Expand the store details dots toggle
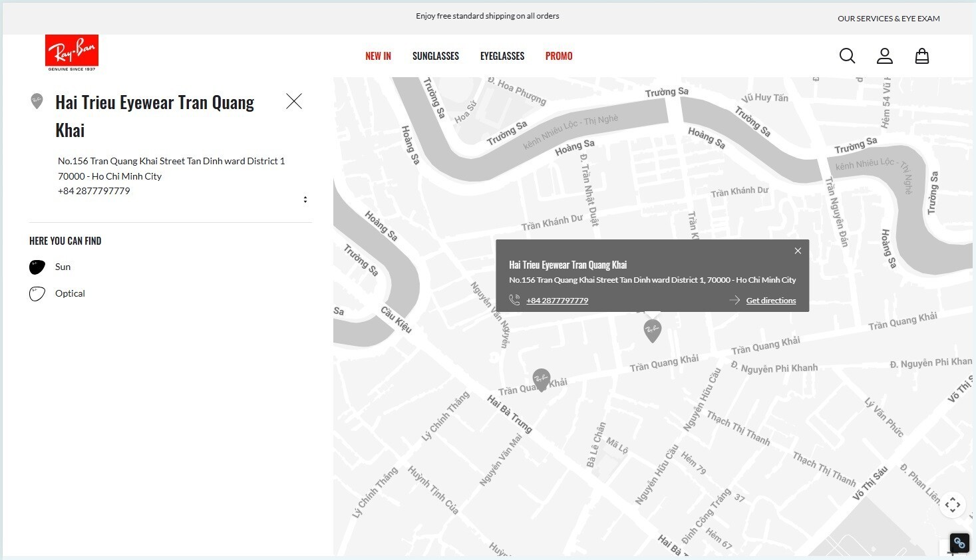The width and height of the screenshot is (976, 560). point(305,200)
